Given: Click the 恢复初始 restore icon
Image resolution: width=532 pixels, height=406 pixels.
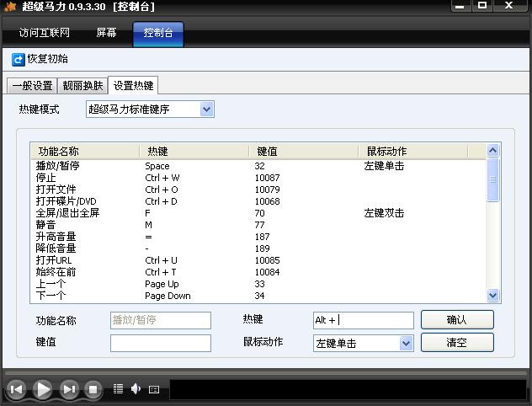Looking at the screenshot, I should [19, 60].
